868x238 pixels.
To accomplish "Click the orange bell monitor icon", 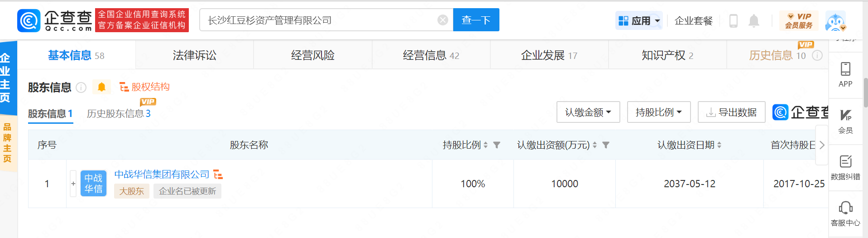I will (101, 87).
